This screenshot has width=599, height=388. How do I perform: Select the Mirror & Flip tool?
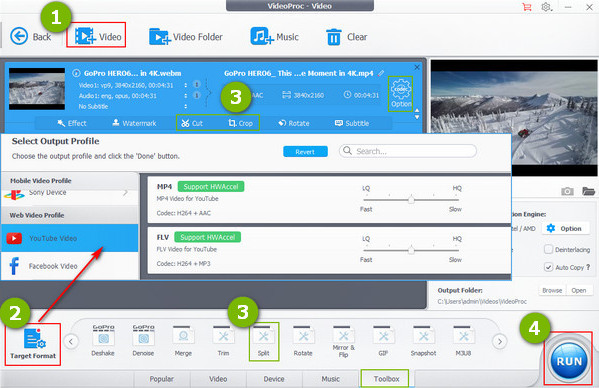coord(343,342)
